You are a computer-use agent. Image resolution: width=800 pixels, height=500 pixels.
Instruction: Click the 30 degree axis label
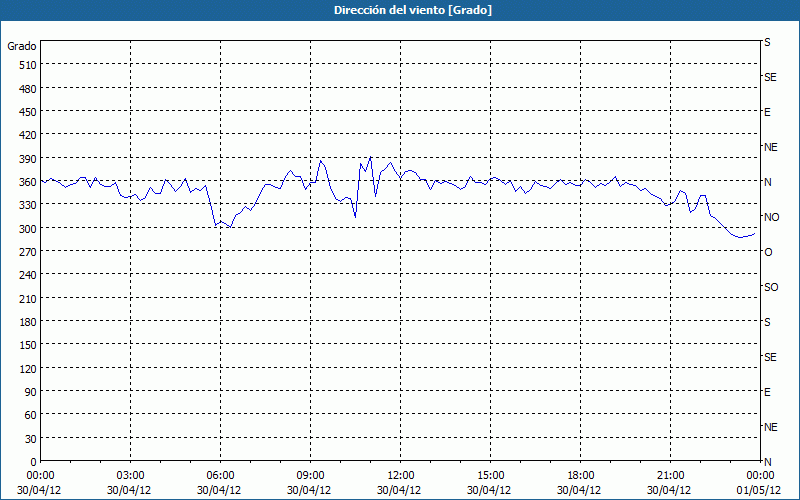(x=31, y=438)
